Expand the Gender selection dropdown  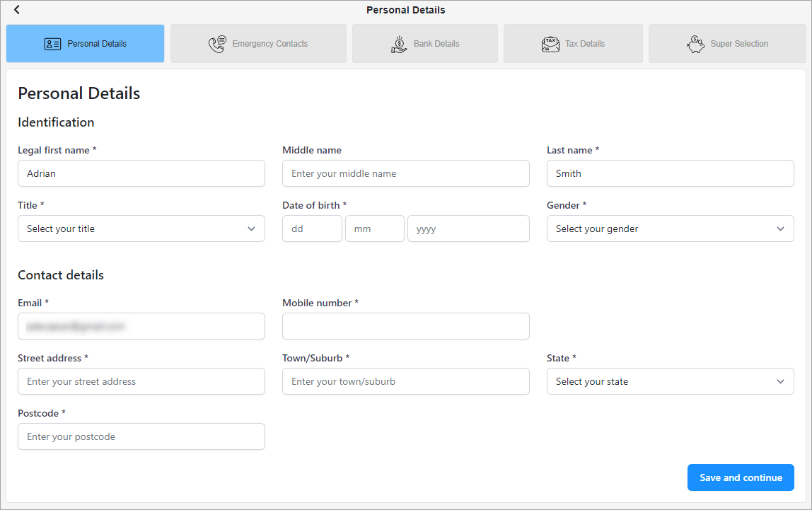point(670,228)
